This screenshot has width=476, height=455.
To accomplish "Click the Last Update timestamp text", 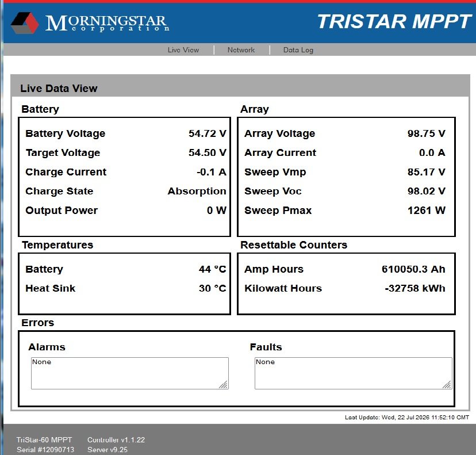I will click(407, 418).
